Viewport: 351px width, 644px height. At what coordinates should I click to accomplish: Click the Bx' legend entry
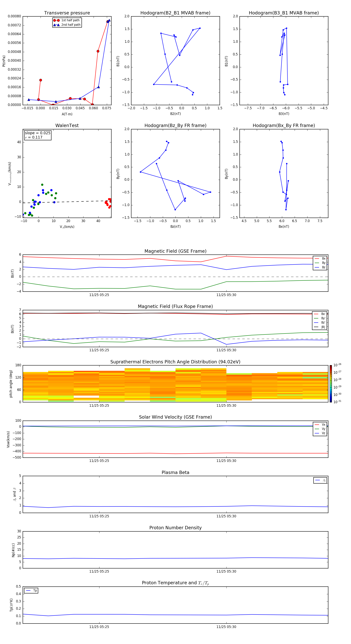[x=320, y=314]
